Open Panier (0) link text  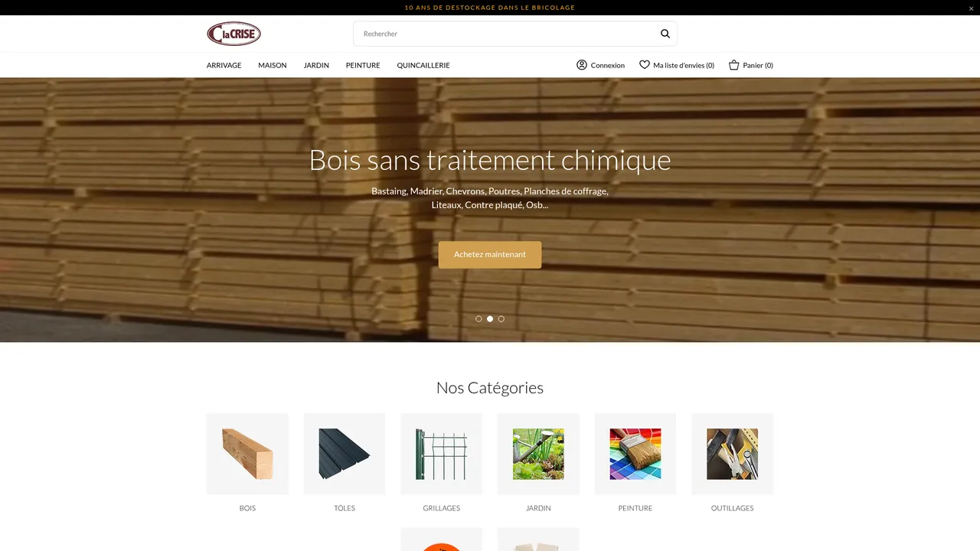(758, 65)
